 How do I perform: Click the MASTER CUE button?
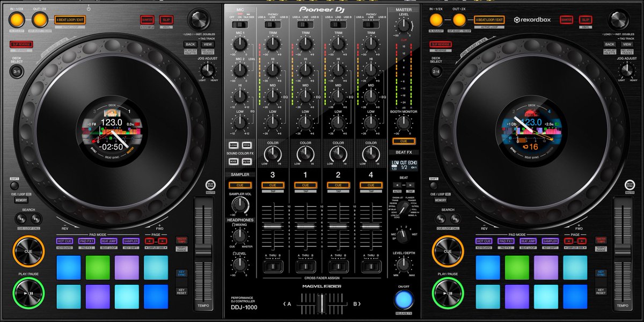[x=403, y=141]
